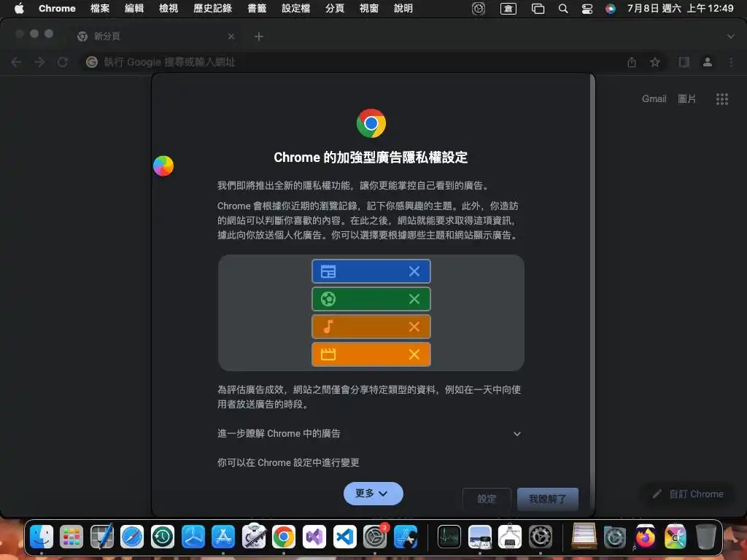The height and width of the screenshot is (560, 747).
Task: Open Launchpad from the Dock
Action: 71,537
